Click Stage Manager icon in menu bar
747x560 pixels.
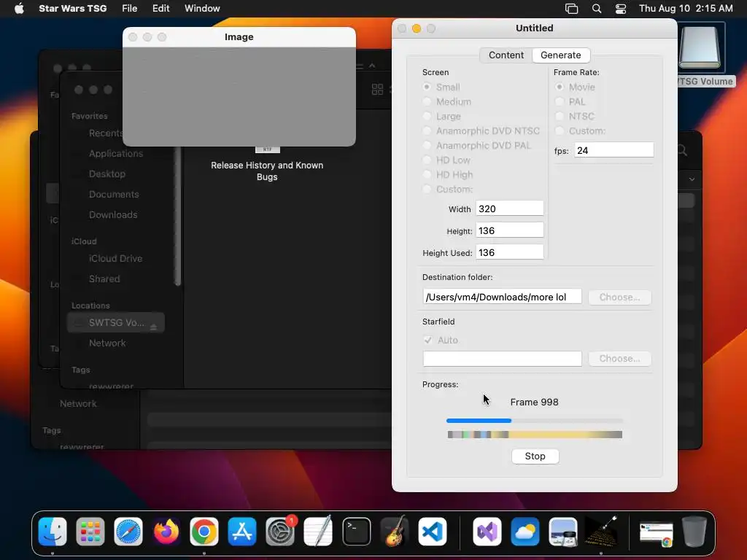[571, 9]
